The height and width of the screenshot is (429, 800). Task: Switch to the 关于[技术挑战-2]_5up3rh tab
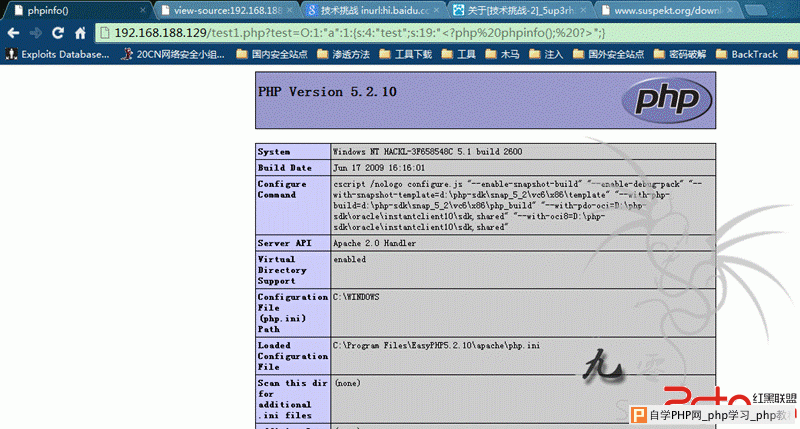point(520,10)
